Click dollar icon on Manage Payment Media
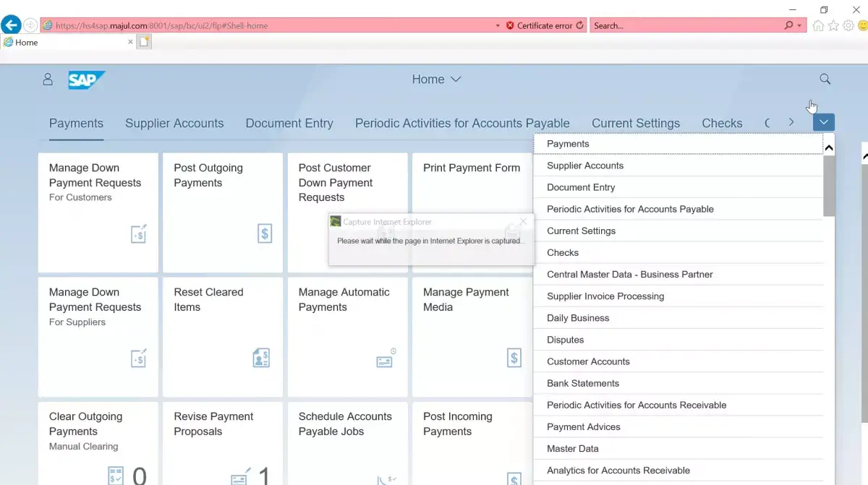This screenshot has width=868, height=485. 514,358
